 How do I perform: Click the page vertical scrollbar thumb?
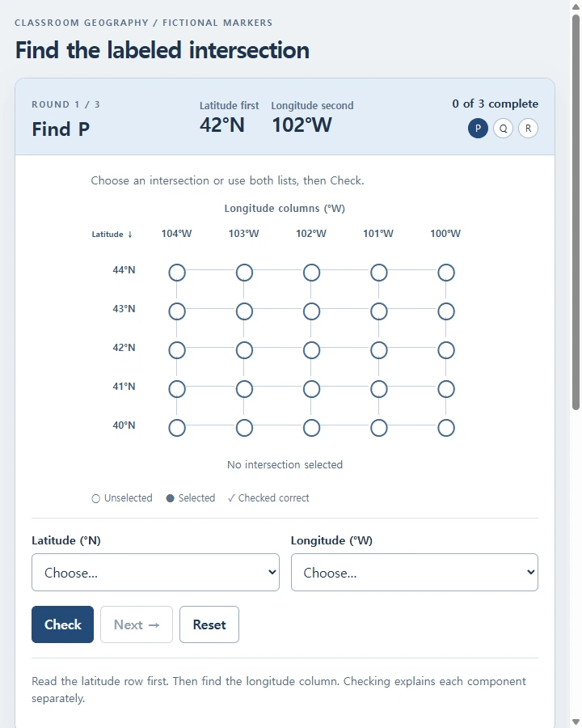click(x=576, y=212)
